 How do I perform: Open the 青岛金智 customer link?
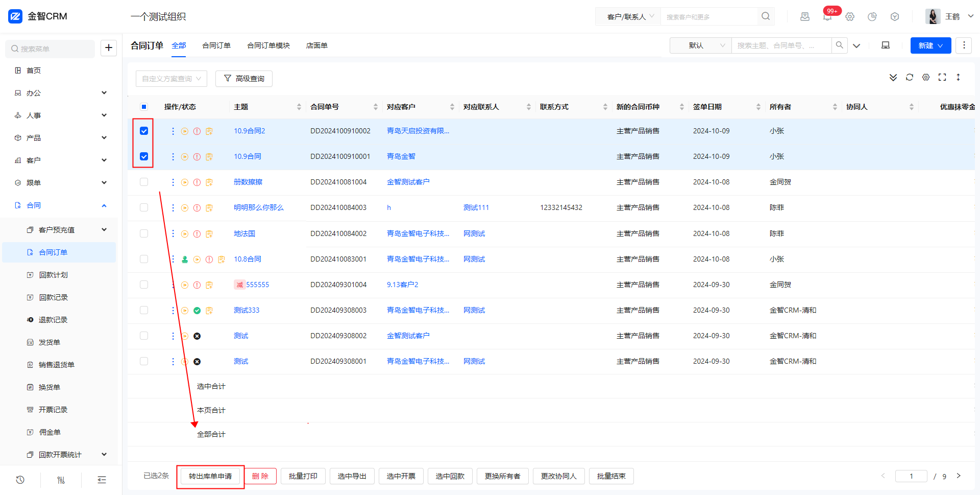click(401, 156)
